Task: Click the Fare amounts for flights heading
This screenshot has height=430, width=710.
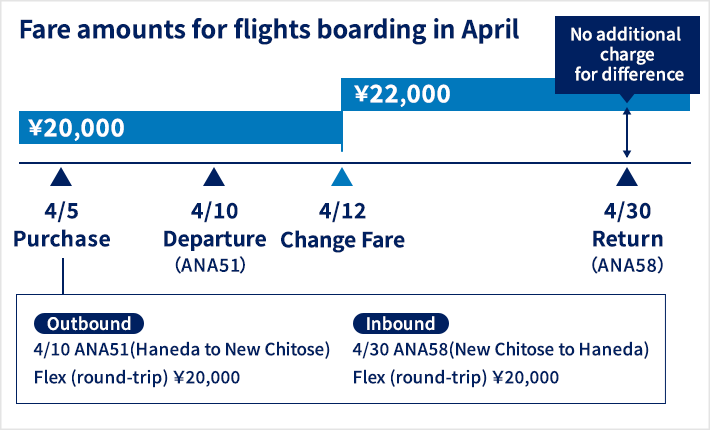Action: 269,30
